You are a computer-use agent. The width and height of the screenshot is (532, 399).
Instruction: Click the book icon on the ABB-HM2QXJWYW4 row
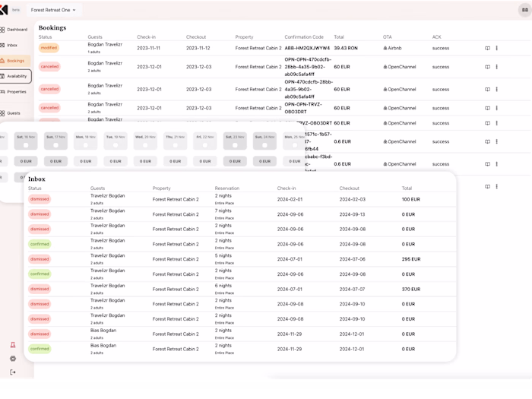pos(487,48)
